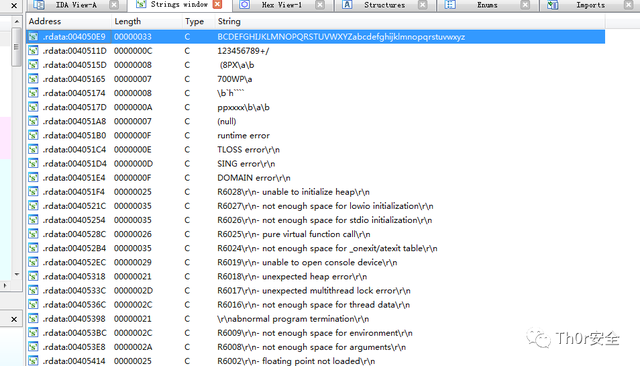Click string icon of row .rdata:00405174
640x366 pixels.
point(33,93)
